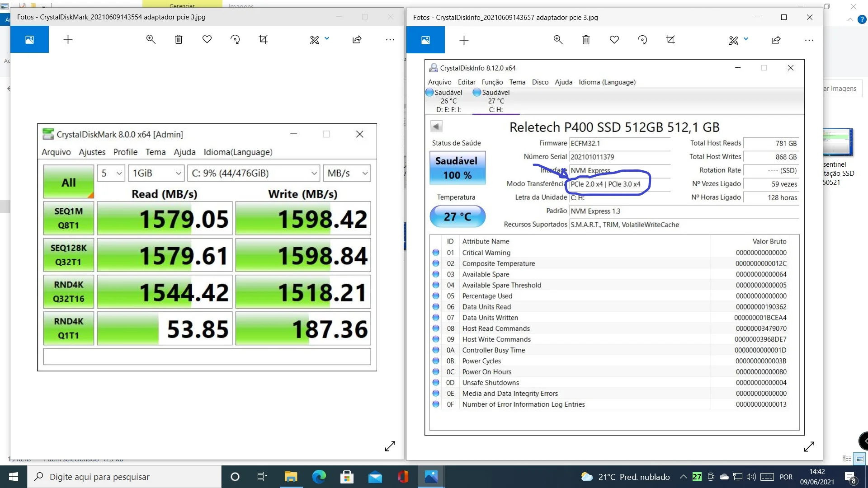Screen dimensions: 868x488
Task: Crop the CrystalDiskInfo image
Action: point(670,40)
